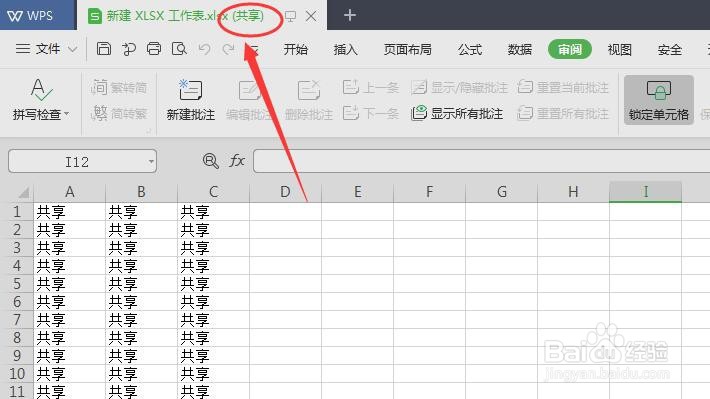Open the 公式 ribbon tab
The width and height of the screenshot is (710, 399).
[470, 49]
